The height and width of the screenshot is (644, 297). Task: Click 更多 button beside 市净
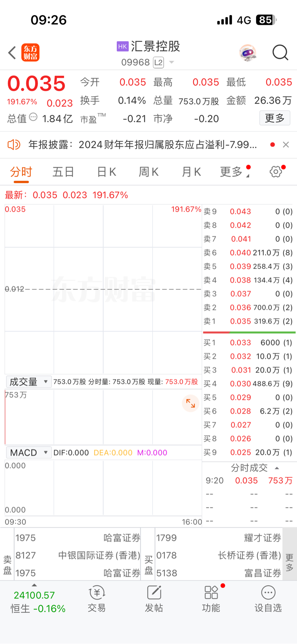pyautogui.click(x=275, y=118)
